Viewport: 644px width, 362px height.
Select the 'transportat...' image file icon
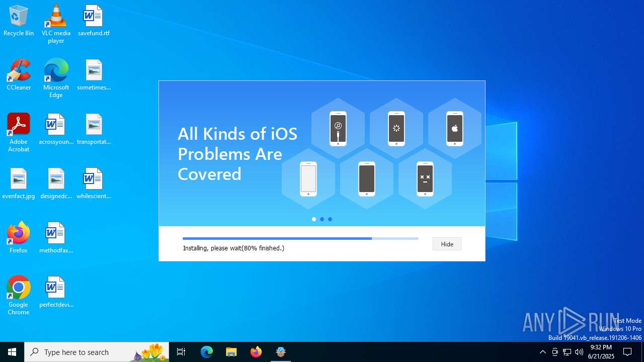click(94, 129)
